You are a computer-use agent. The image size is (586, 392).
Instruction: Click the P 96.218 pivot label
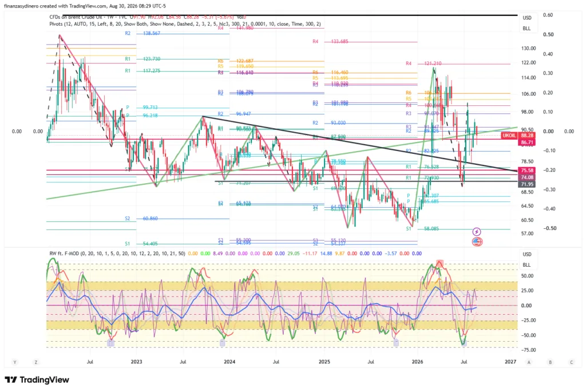pyautogui.click(x=142, y=116)
